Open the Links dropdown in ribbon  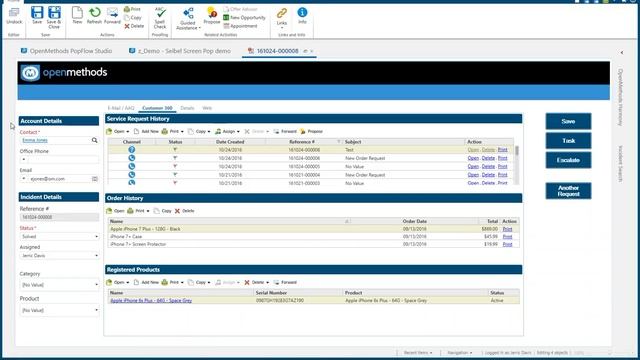click(282, 18)
